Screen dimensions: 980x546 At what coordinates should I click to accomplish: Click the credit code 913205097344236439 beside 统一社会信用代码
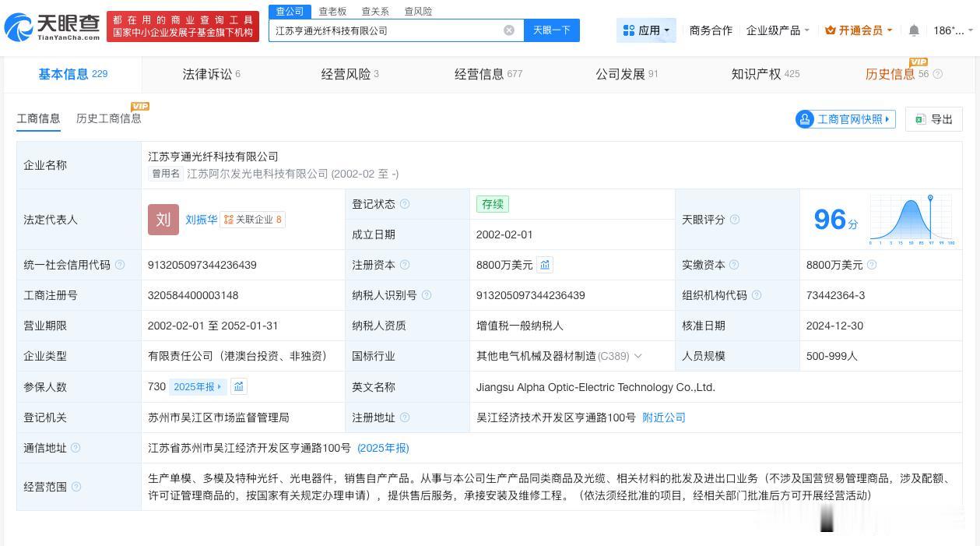[202, 265]
